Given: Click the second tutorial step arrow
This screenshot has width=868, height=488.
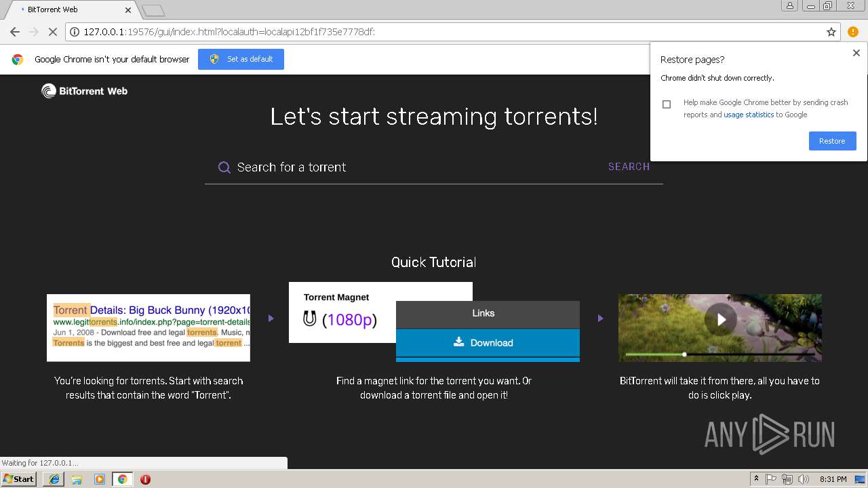Looking at the screenshot, I should click(600, 318).
